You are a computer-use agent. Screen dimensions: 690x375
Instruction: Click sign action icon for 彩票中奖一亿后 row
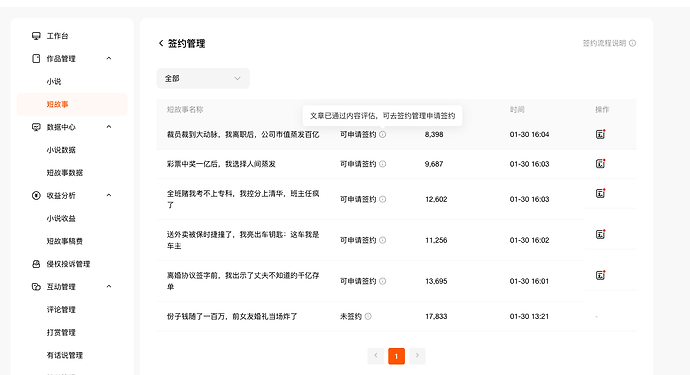601,163
